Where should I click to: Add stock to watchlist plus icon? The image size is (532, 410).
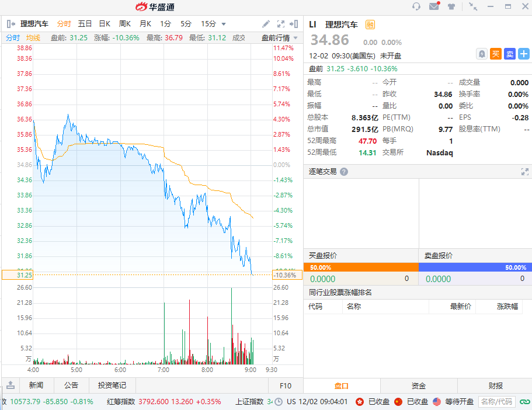pyautogui.click(x=524, y=54)
